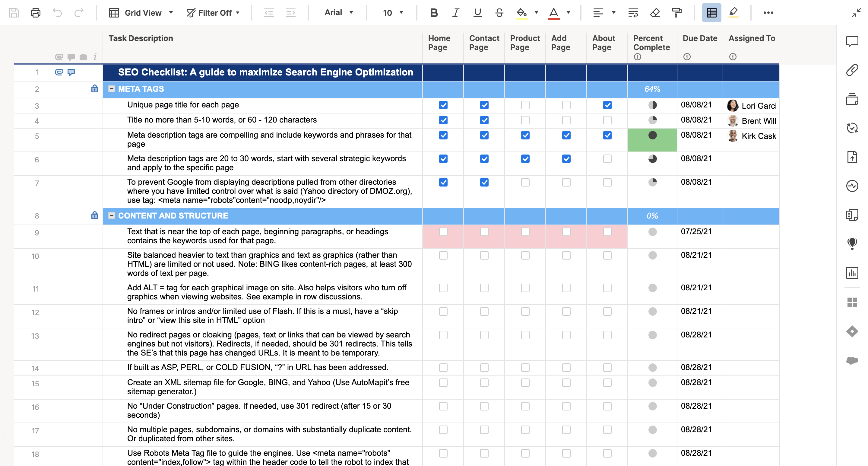Click the Strikethrough formatting icon

point(499,13)
